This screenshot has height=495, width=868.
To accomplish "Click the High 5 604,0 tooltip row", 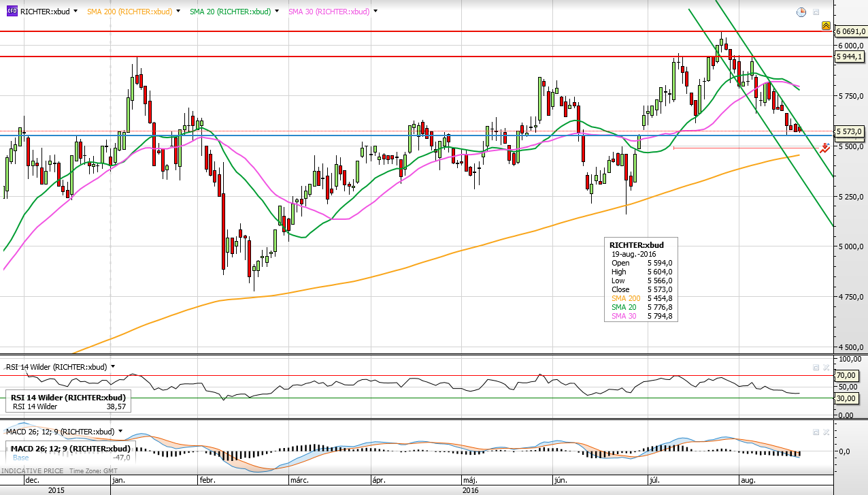I will [641, 272].
